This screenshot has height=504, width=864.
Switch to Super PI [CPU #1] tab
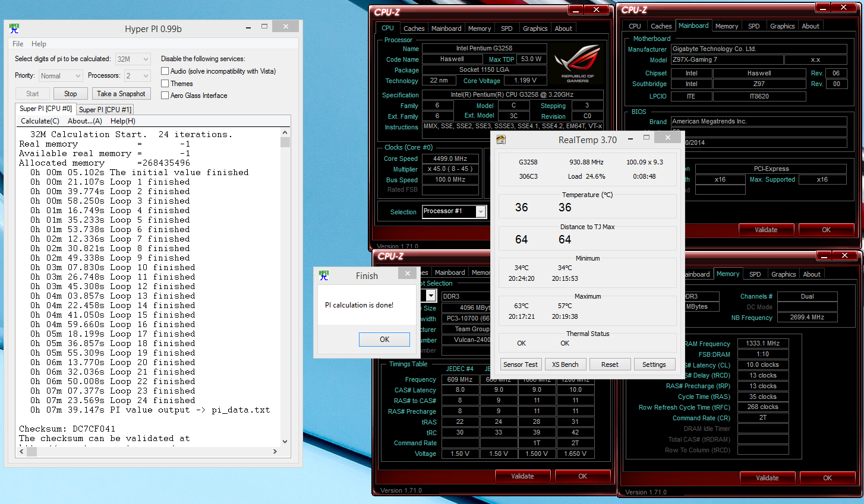coord(105,110)
